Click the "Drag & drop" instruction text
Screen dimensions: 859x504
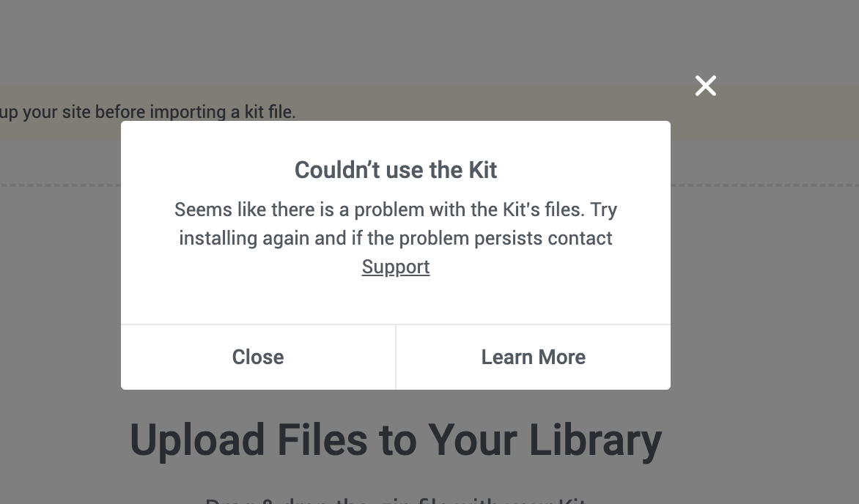(x=396, y=500)
